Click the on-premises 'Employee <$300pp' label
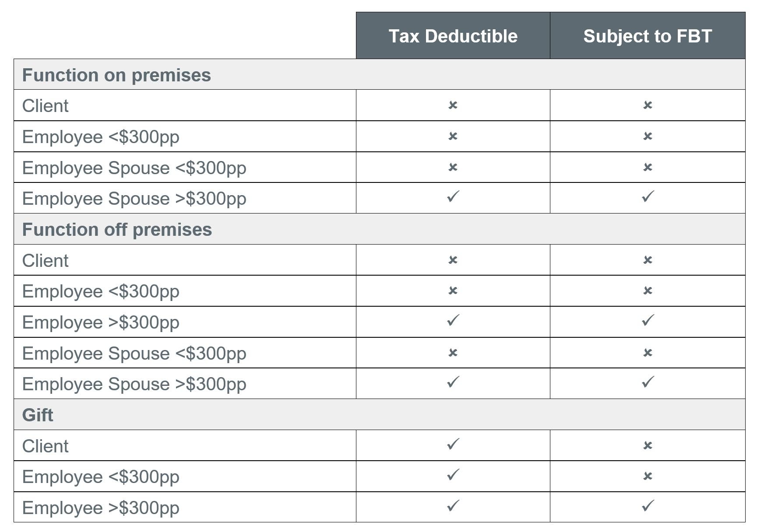The width and height of the screenshot is (757, 532). pos(101,137)
